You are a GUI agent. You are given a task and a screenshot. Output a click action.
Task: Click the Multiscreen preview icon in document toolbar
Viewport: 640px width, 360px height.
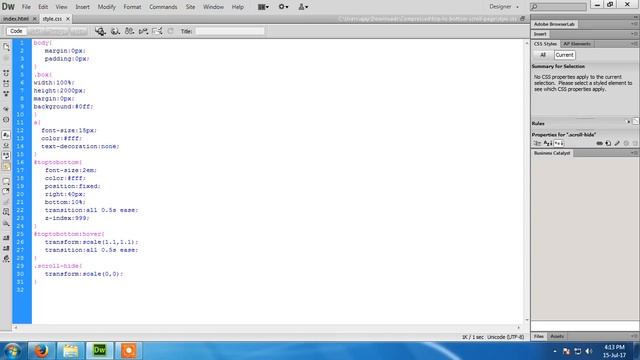tap(100, 31)
